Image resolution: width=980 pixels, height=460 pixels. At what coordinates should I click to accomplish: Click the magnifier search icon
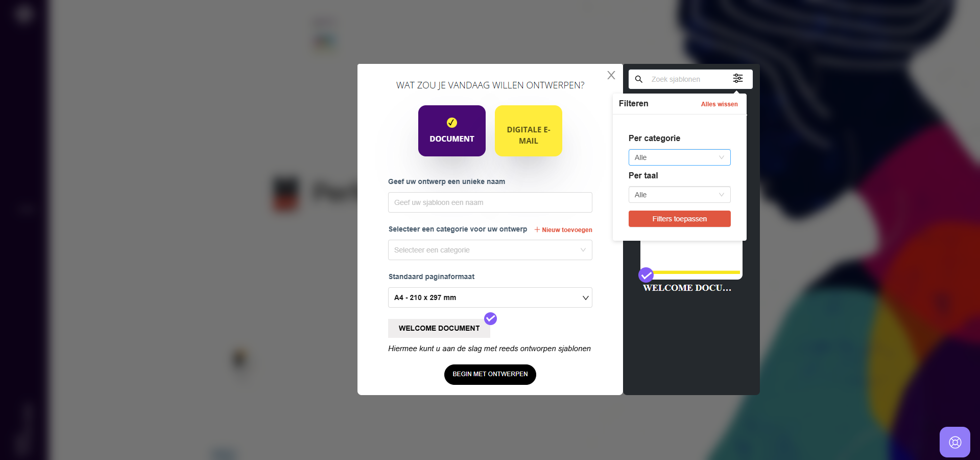pos(639,79)
